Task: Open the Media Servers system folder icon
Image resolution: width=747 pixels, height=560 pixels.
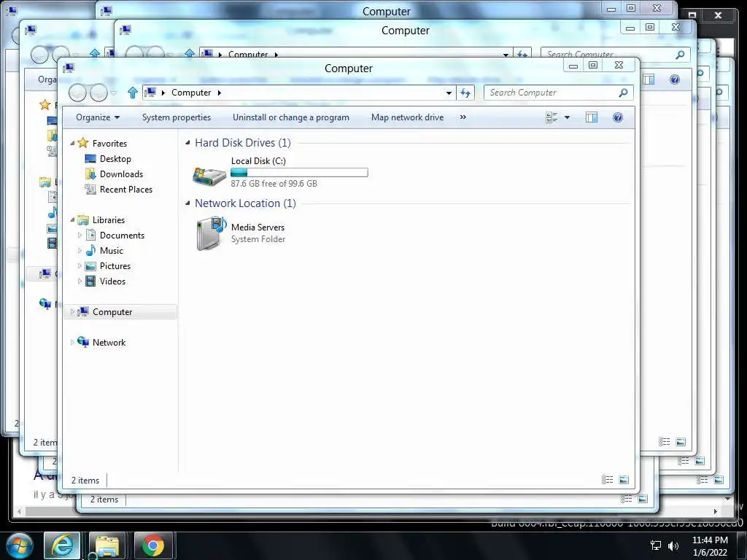Action: (x=211, y=233)
